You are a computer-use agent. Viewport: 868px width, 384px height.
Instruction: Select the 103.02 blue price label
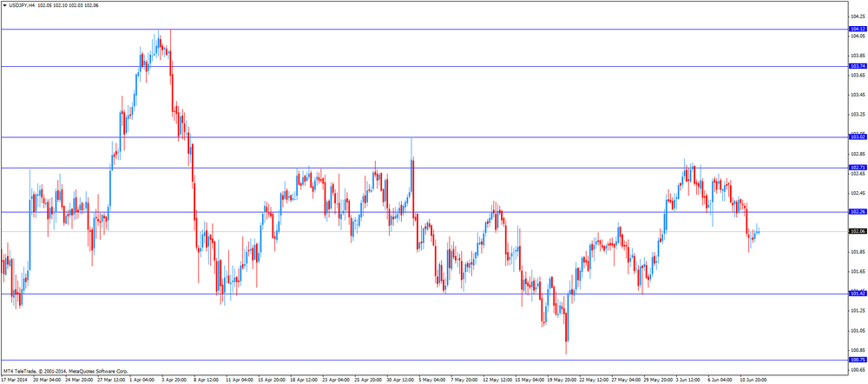[858, 136]
